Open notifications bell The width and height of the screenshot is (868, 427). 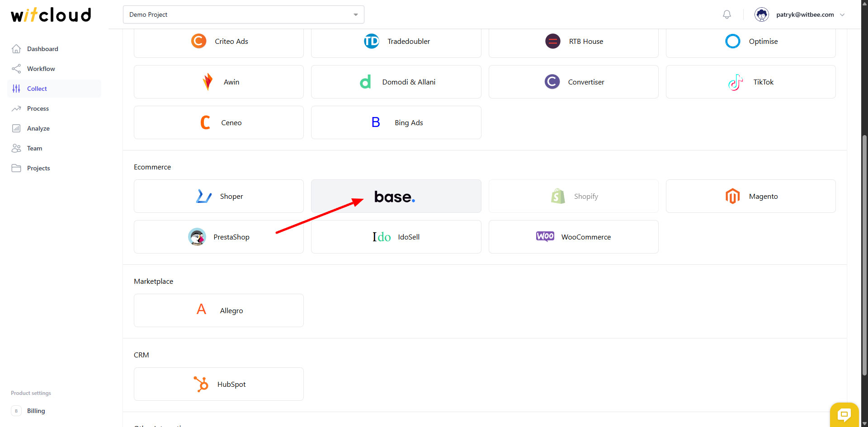(727, 14)
